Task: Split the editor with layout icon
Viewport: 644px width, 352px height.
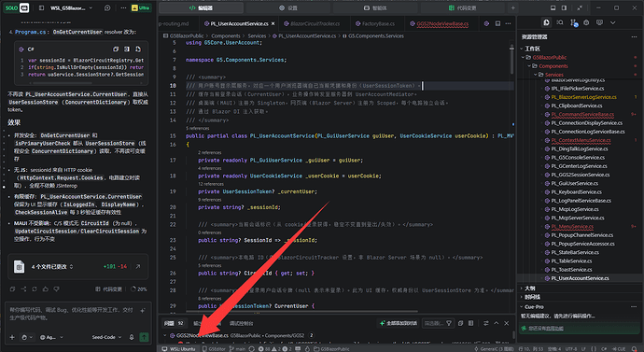Action: (x=497, y=24)
